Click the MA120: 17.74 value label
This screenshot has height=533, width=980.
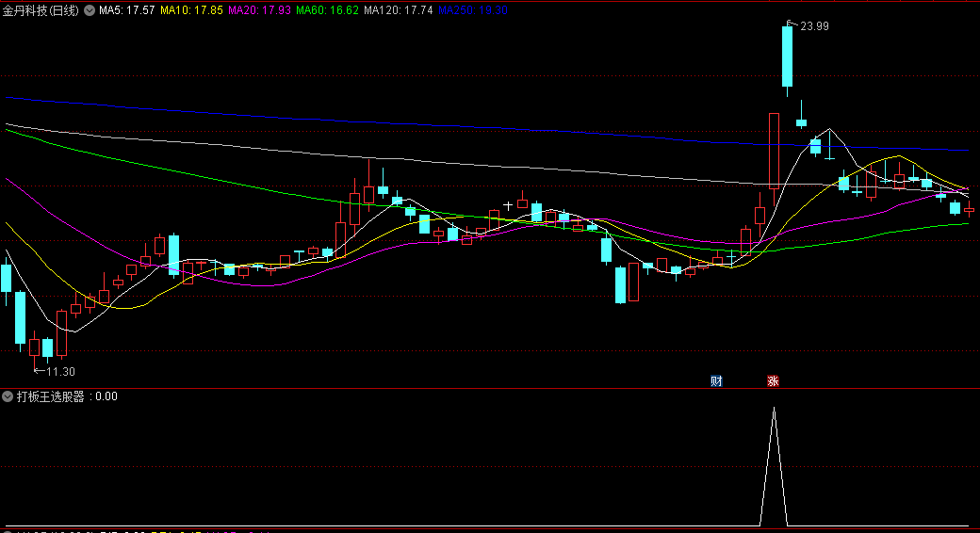click(398, 10)
